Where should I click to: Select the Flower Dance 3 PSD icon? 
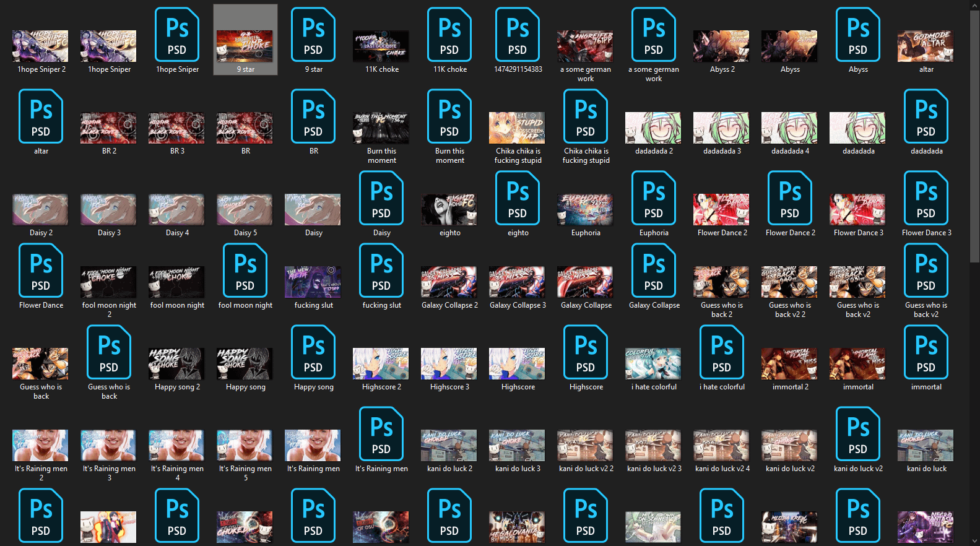[926, 198]
